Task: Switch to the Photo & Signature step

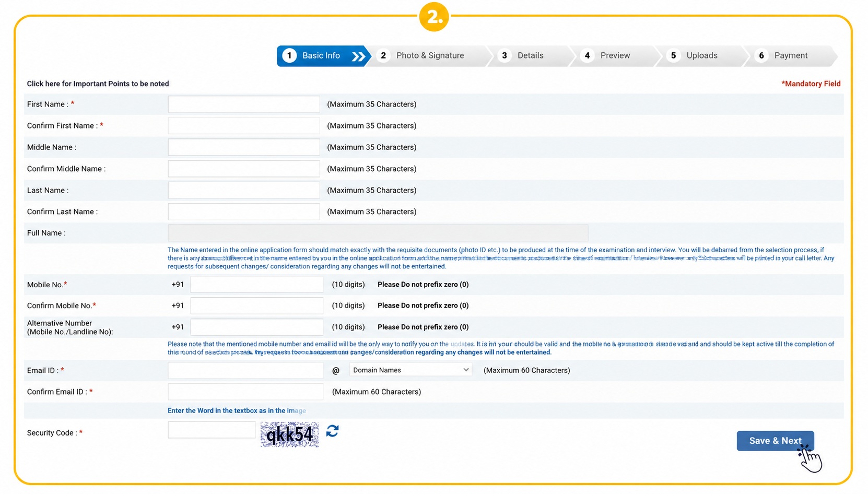Action: click(428, 56)
